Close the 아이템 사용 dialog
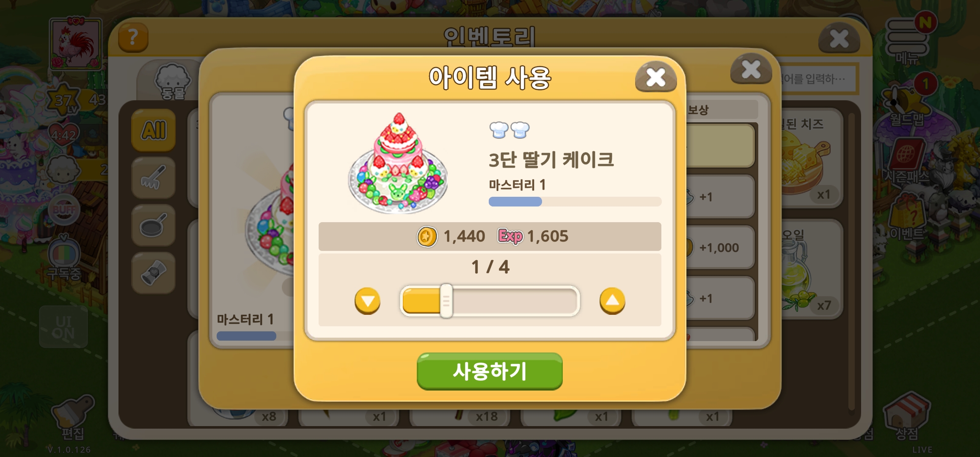This screenshot has height=457, width=980. (x=655, y=77)
